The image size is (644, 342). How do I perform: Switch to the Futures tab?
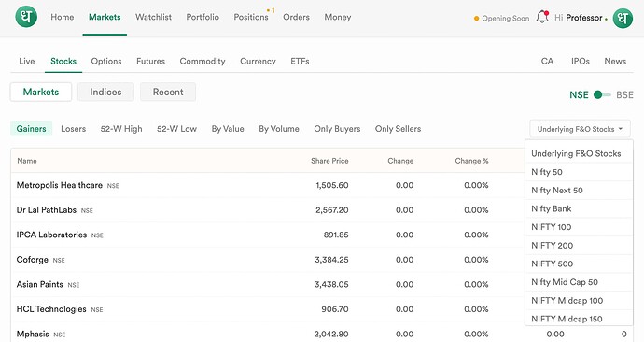(x=150, y=62)
